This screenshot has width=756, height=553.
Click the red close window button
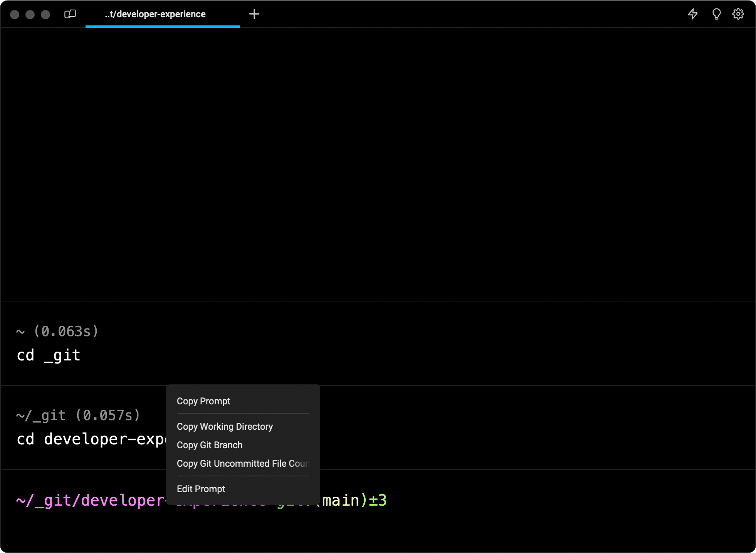[x=15, y=15]
